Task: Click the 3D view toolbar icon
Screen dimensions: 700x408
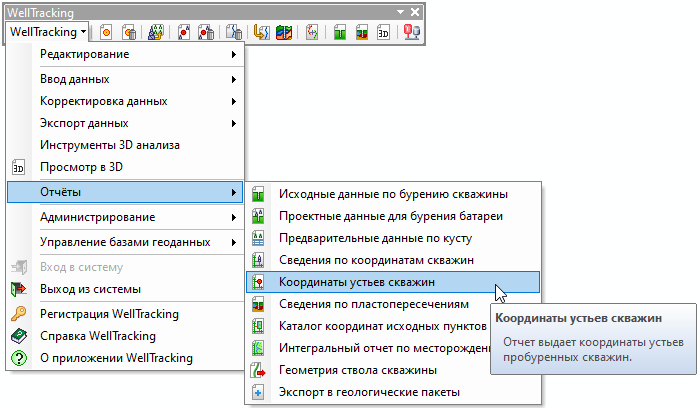Action: tap(383, 32)
